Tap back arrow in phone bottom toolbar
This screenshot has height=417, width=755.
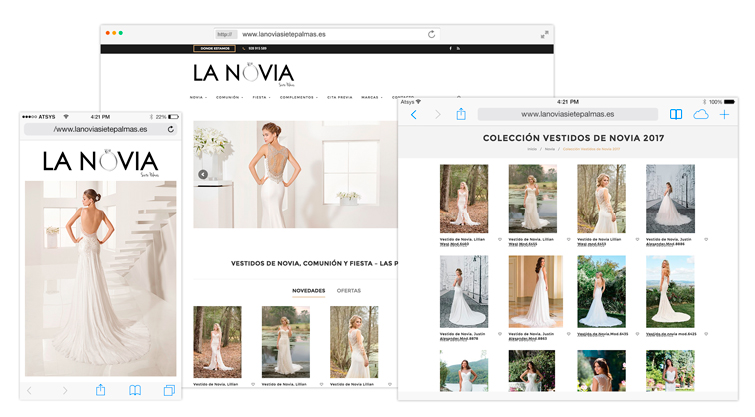tap(29, 391)
